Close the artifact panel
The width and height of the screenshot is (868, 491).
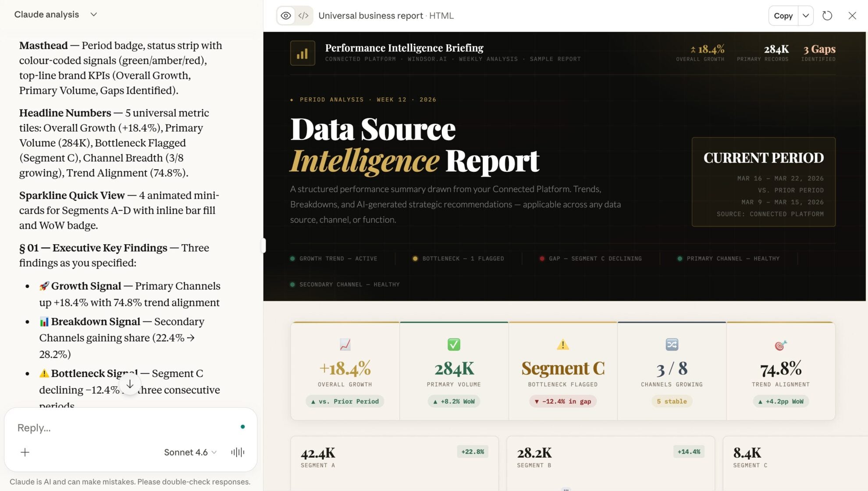852,16
